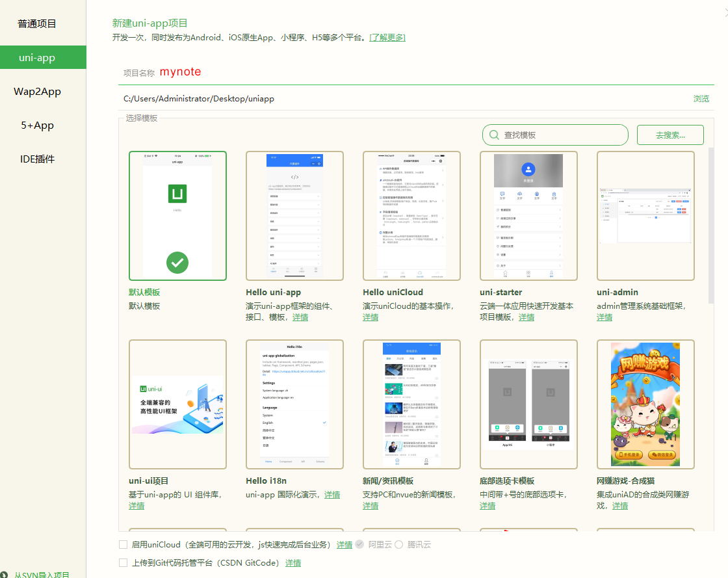Select the uni-admin template thumbnail

coord(646,216)
